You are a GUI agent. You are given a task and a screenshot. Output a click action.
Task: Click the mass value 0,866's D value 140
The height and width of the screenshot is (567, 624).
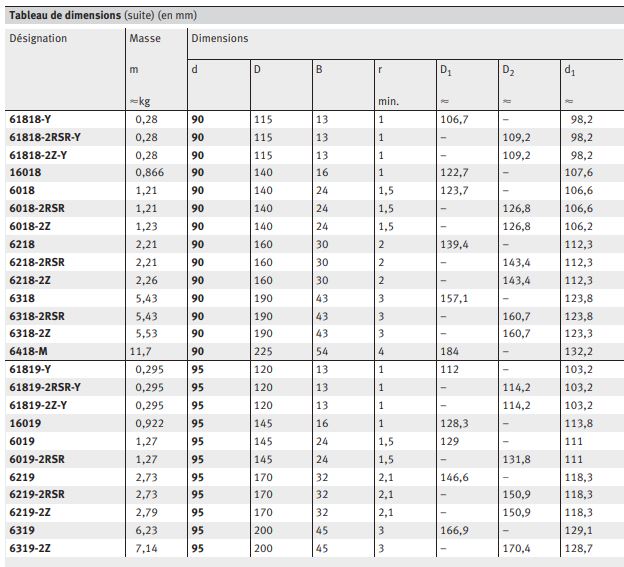coord(263,173)
